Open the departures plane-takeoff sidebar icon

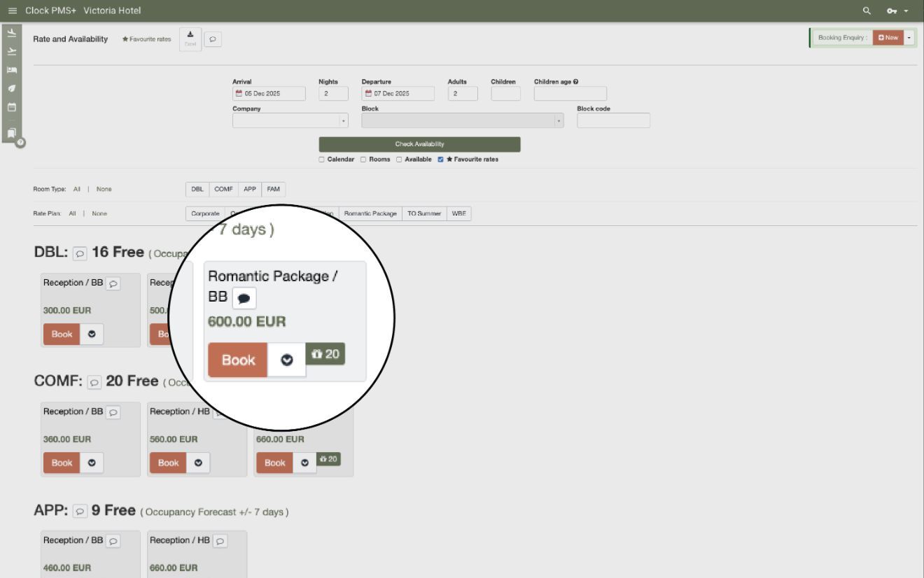11,51
